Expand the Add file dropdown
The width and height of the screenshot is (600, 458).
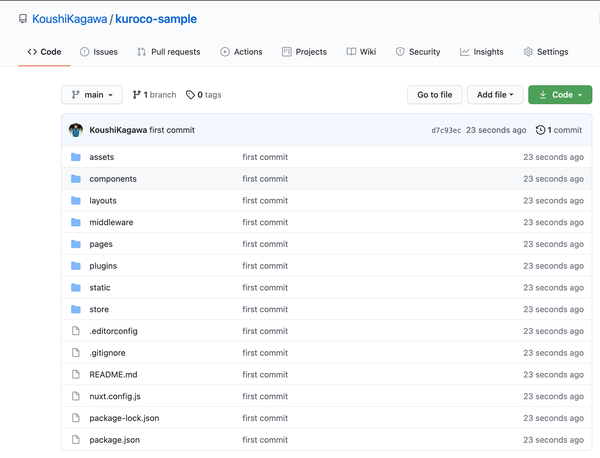point(495,95)
